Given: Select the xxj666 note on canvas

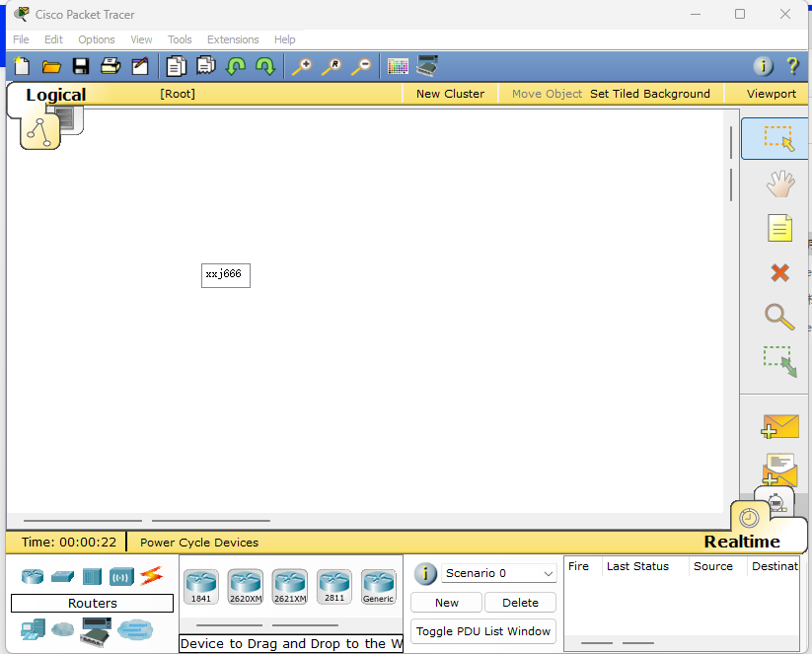Looking at the screenshot, I should pyautogui.click(x=225, y=275).
